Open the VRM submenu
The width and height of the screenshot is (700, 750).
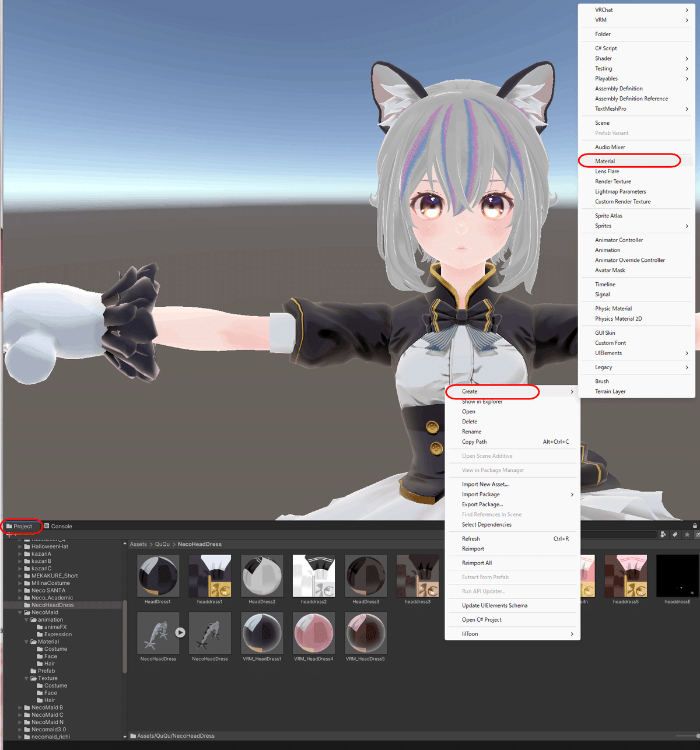(x=636, y=20)
